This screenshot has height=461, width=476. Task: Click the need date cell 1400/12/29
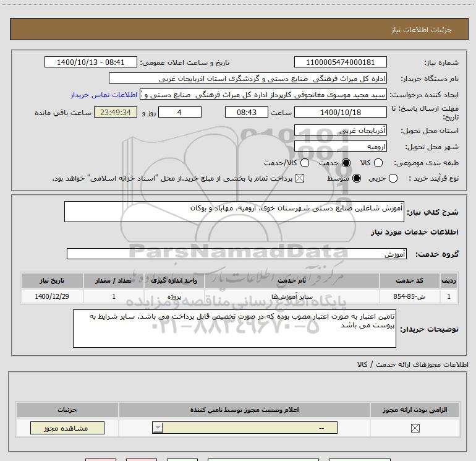tap(52, 296)
